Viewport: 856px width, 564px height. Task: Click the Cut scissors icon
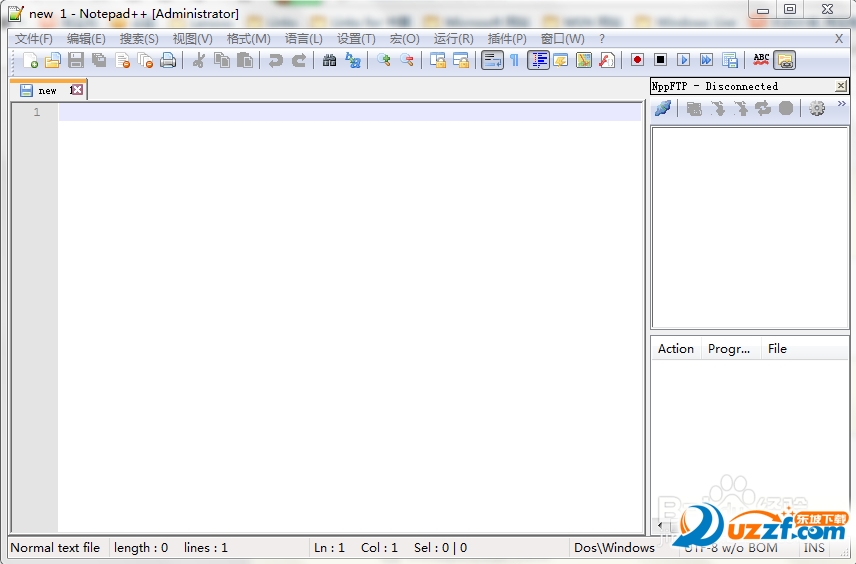[199, 60]
